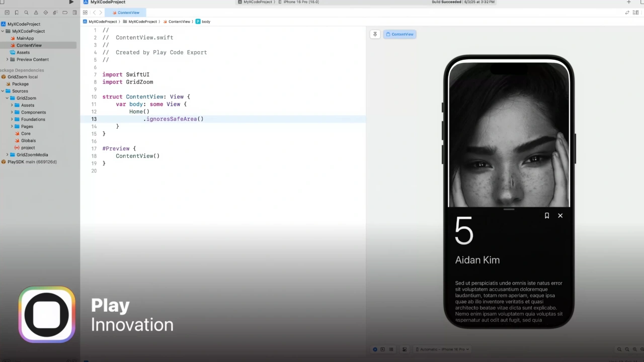Go back with the editor back arrow
Viewport: 644px width, 362px height.
(x=94, y=13)
